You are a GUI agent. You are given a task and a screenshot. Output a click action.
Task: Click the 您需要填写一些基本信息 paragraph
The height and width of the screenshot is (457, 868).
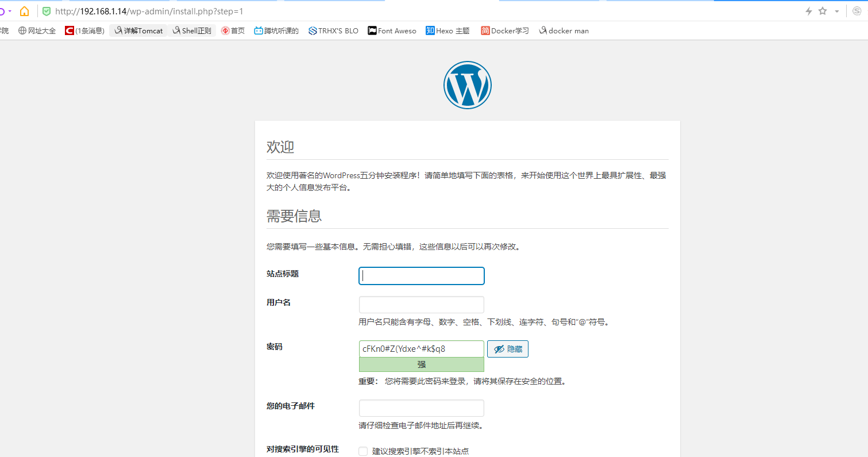coord(394,247)
